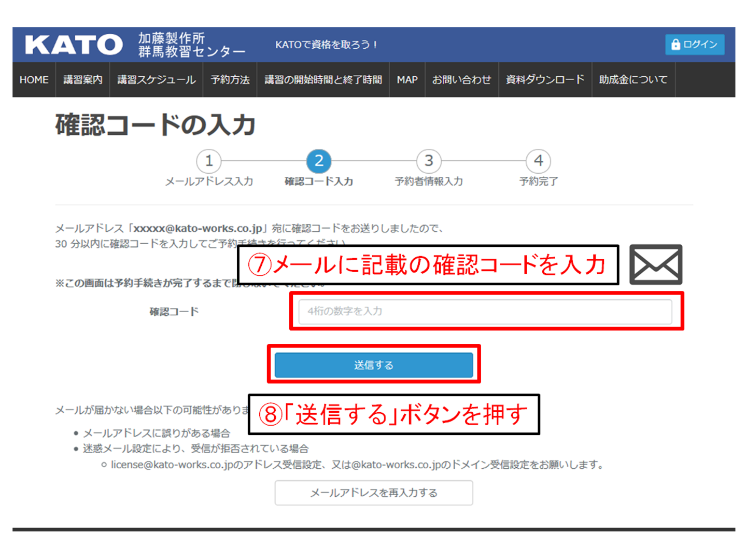This screenshot has width=746, height=560.
Task: Open 講習の開始時間と終了時間 page
Action: coord(323,80)
